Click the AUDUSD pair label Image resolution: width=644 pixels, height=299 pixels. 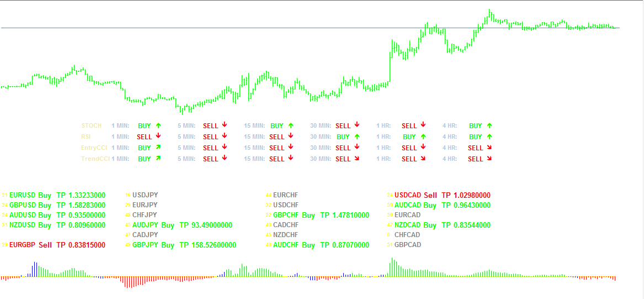(23, 215)
